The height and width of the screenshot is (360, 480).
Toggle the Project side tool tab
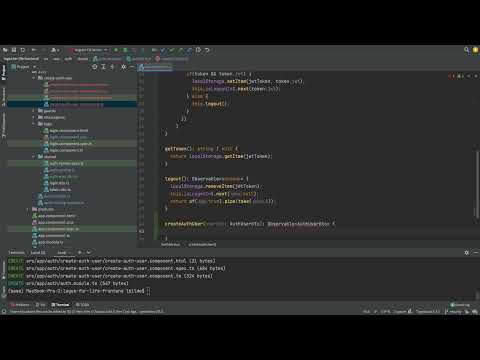4,72
